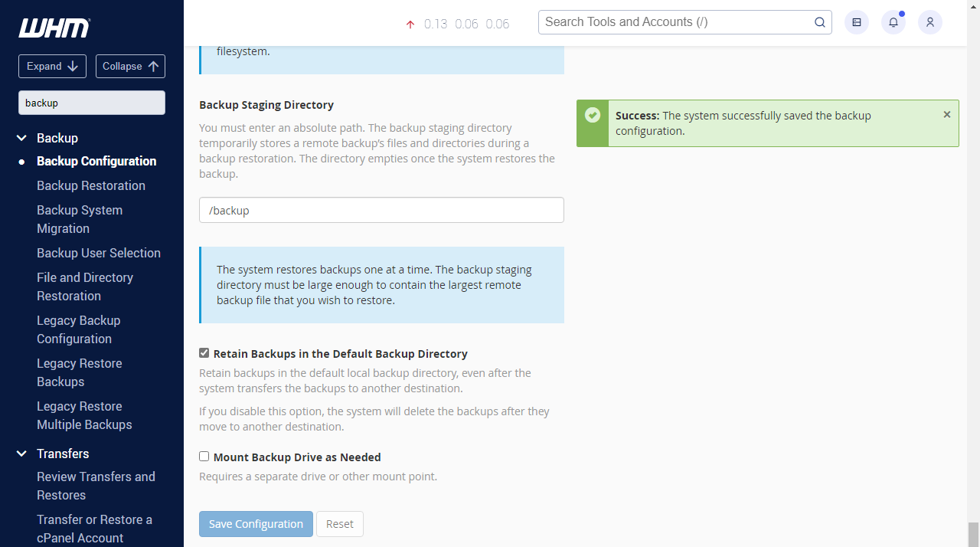
Task: Open notifications via the bell icon
Action: click(893, 22)
